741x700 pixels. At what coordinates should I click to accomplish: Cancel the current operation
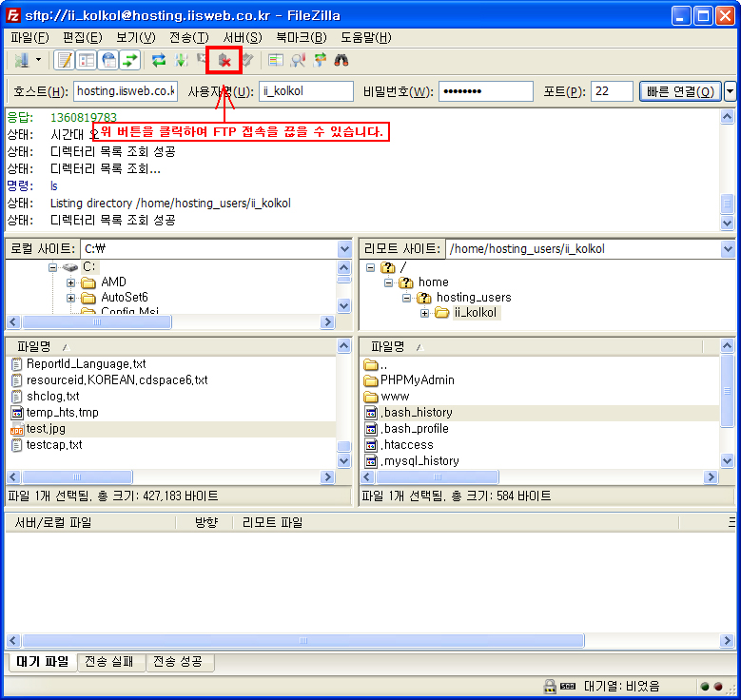pos(203,59)
